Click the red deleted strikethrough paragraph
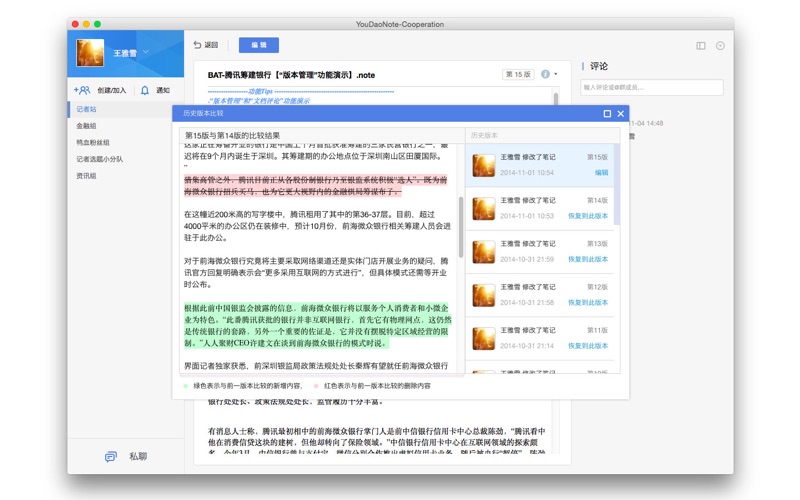 (316, 186)
